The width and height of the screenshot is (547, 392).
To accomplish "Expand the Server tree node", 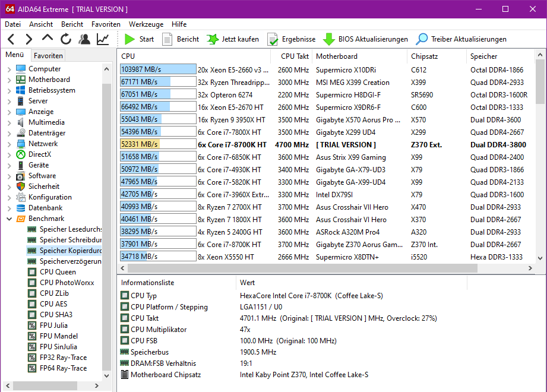I will pos(9,101).
